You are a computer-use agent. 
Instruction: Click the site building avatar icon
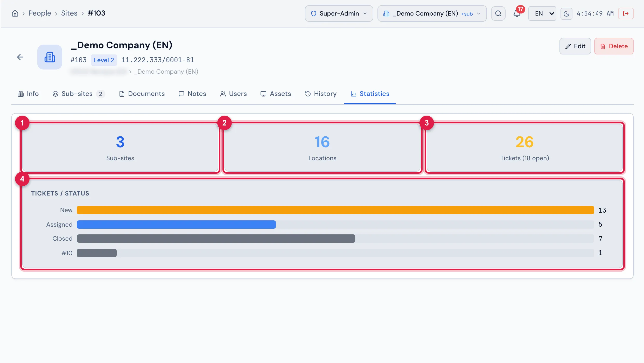click(x=50, y=57)
